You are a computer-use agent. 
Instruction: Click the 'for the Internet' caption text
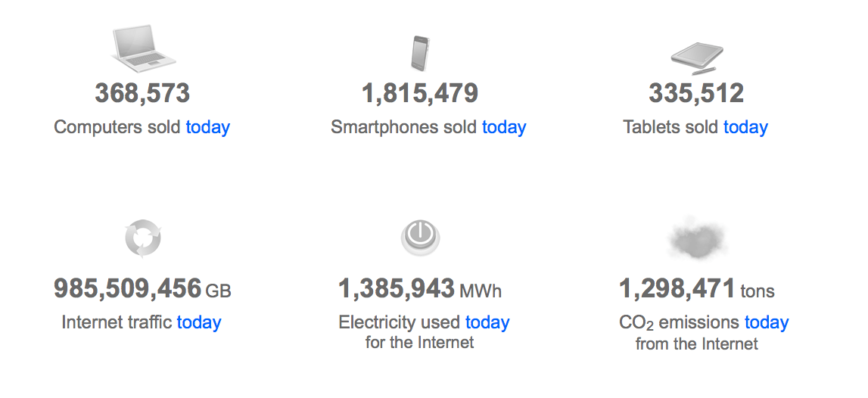419,343
